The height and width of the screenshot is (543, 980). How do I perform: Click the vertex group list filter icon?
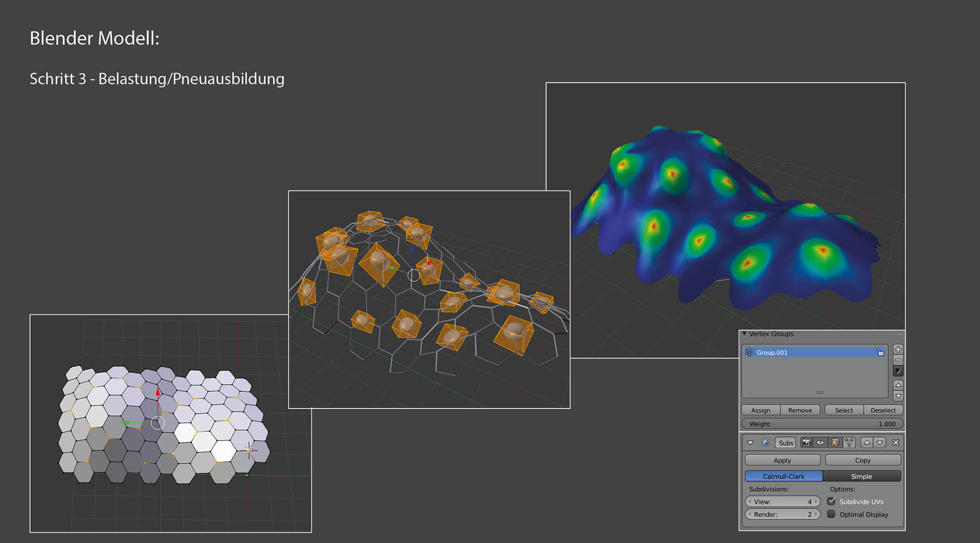[x=749, y=393]
